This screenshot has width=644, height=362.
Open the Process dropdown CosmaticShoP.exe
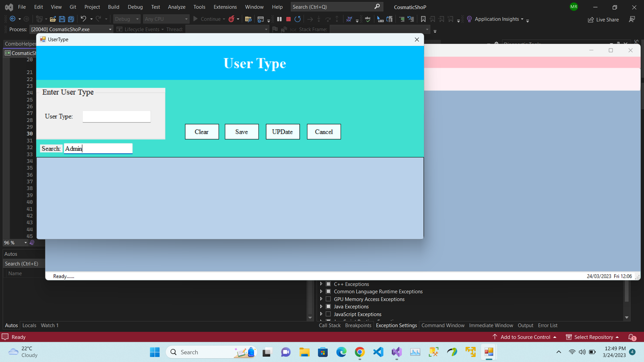tap(71, 29)
